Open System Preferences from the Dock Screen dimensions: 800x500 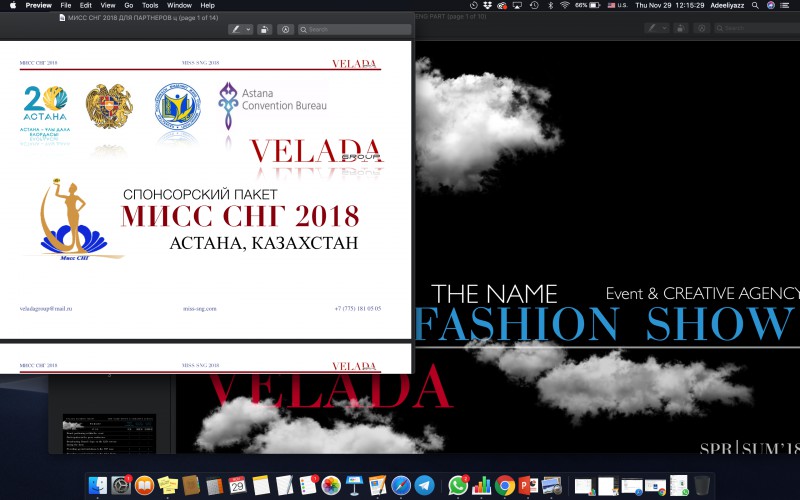(121, 485)
